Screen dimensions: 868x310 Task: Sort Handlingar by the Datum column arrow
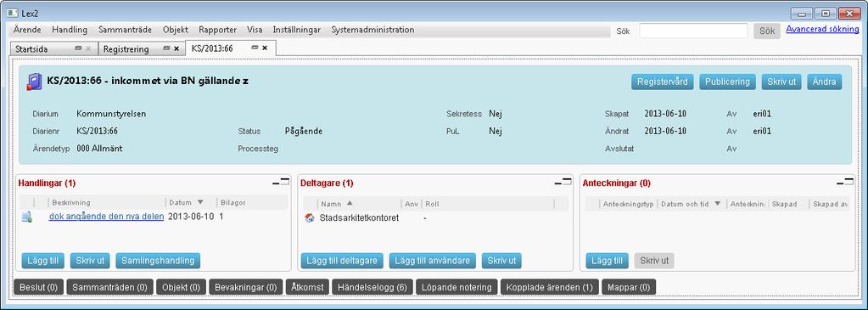(x=200, y=202)
